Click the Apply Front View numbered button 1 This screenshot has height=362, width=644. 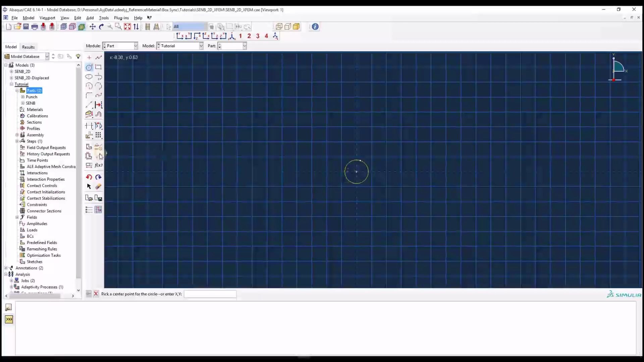240,36
